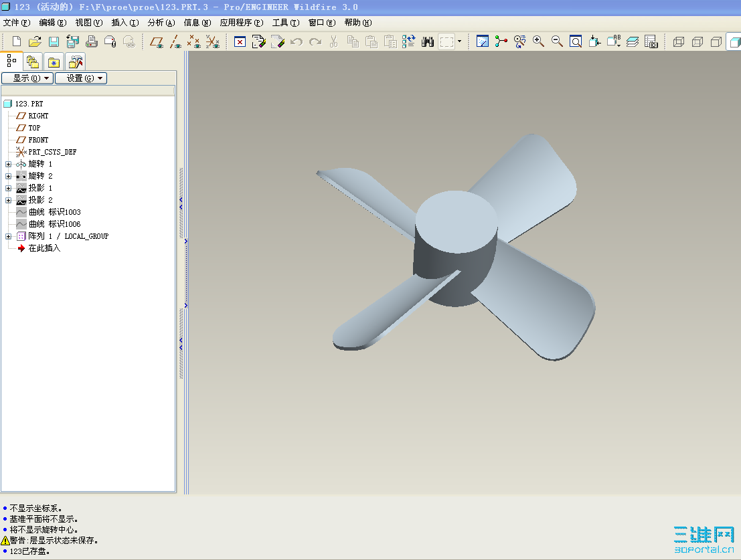Open the 信息 menu

click(197, 23)
